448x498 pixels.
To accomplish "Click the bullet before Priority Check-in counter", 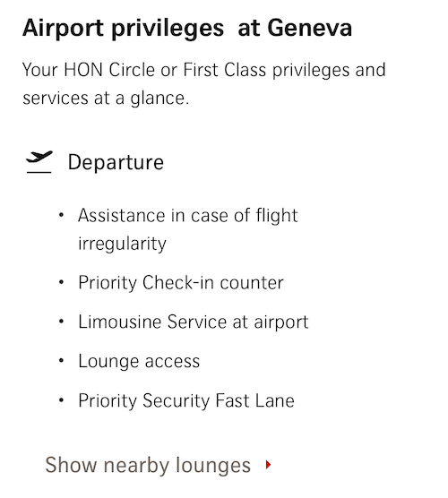I will pos(61,282).
